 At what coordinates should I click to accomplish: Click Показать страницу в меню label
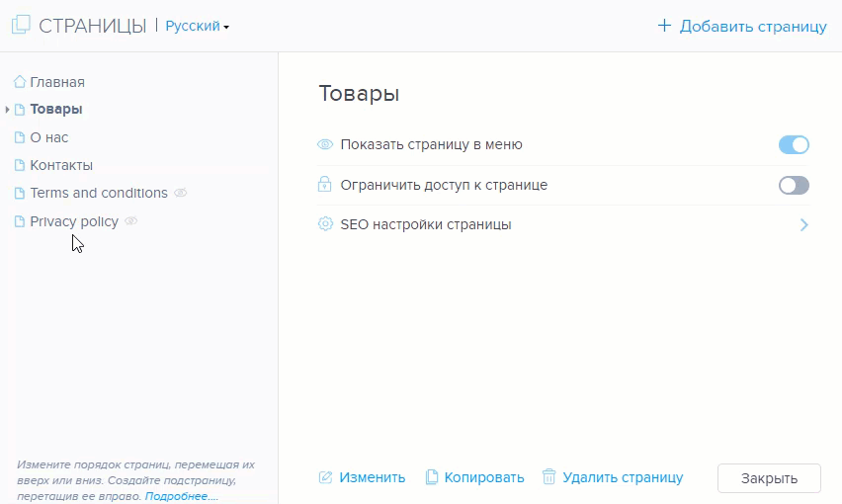point(431,144)
